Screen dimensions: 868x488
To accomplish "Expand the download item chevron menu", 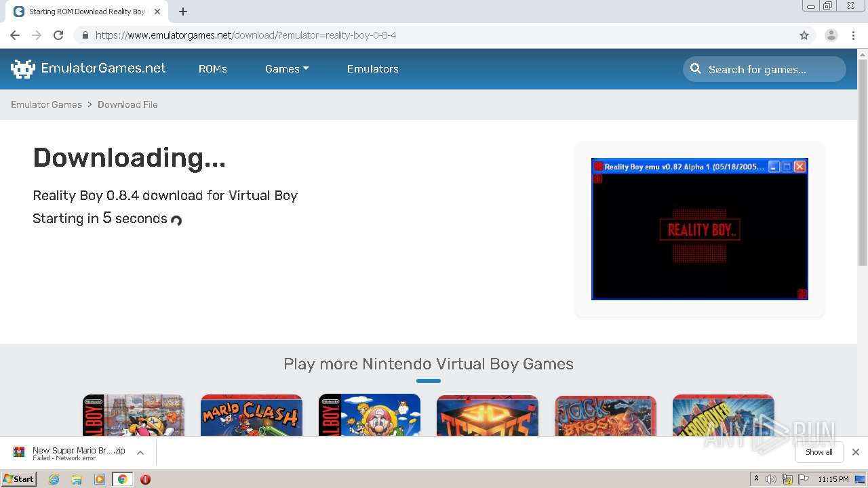I will (140, 452).
